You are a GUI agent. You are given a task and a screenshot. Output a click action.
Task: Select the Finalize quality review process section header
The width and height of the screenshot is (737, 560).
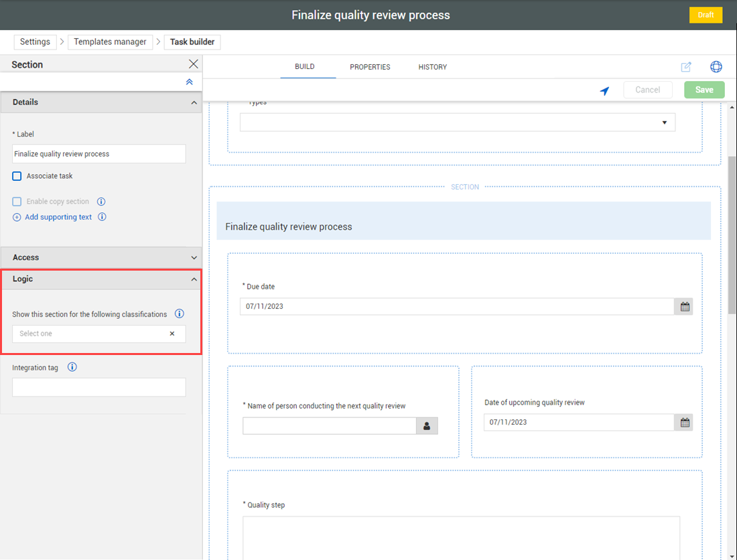464,221
